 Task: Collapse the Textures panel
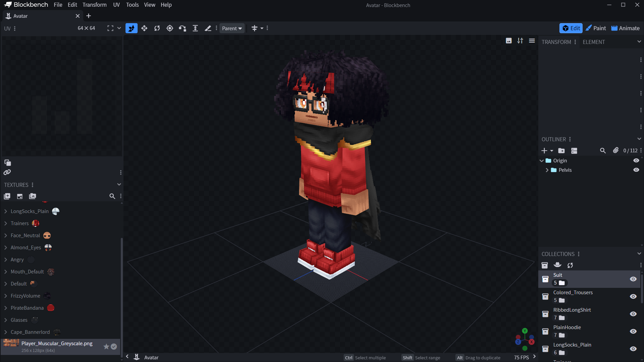119,185
